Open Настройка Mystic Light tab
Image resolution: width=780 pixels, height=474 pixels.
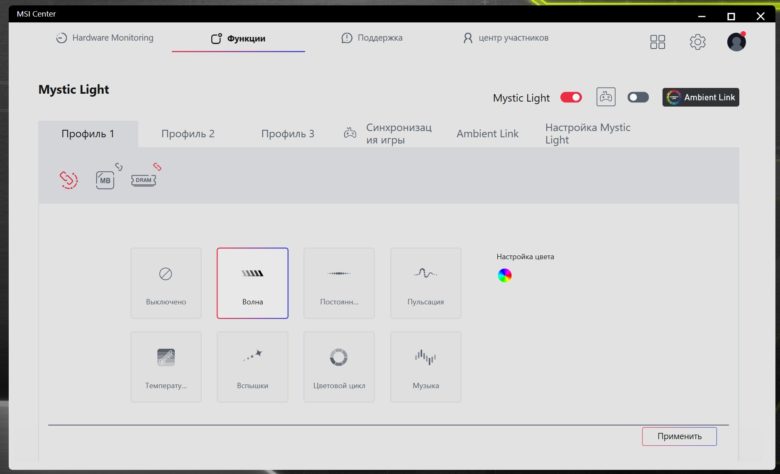(587, 134)
